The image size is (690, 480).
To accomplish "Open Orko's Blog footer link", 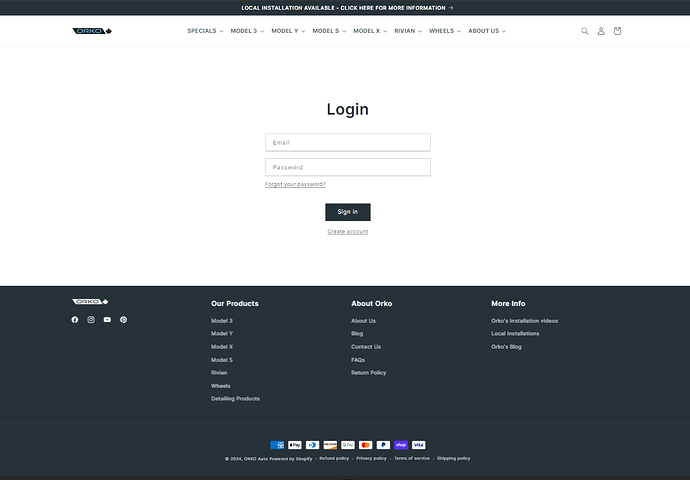I will (x=506, y=347).
